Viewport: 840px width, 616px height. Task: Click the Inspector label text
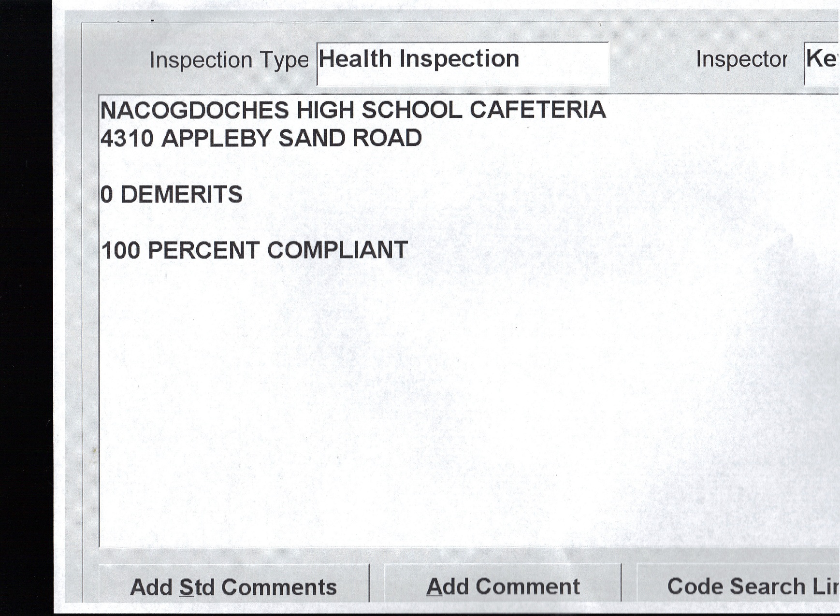point(741,59)
